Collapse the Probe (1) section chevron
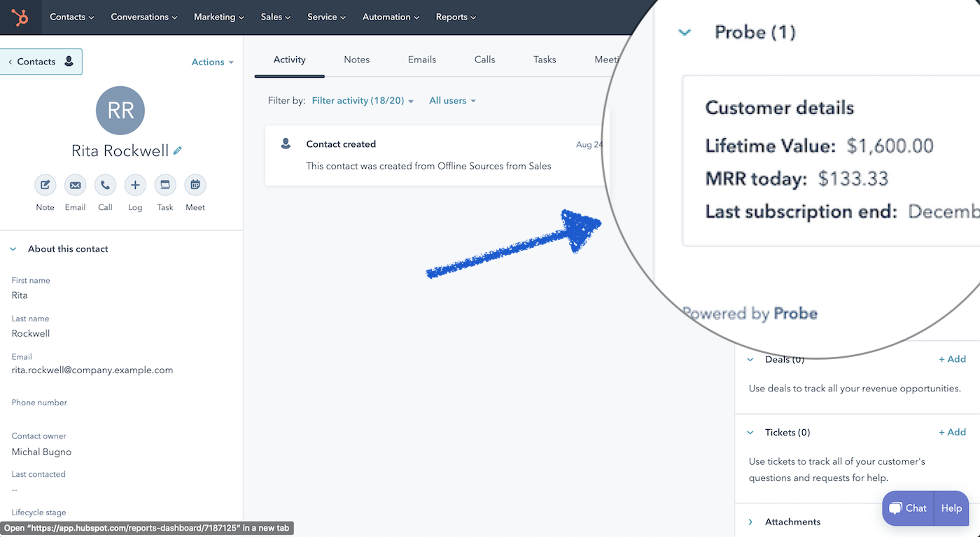 (x=685, y=32)
